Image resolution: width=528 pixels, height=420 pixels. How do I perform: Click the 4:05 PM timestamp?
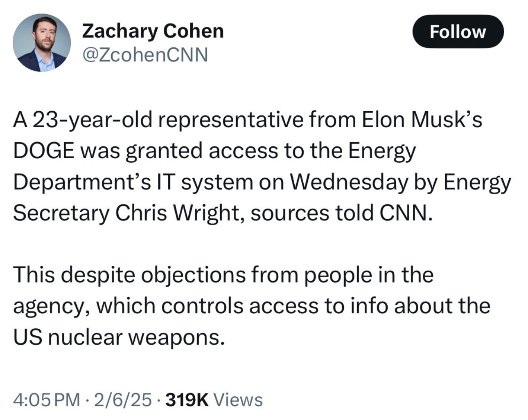point(46,400)
